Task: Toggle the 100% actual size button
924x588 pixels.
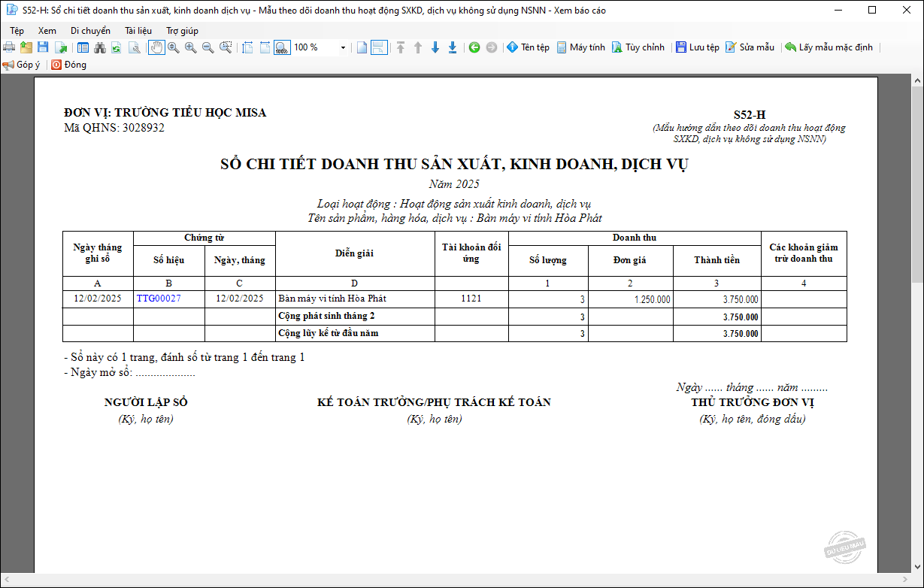Action: 282,47
